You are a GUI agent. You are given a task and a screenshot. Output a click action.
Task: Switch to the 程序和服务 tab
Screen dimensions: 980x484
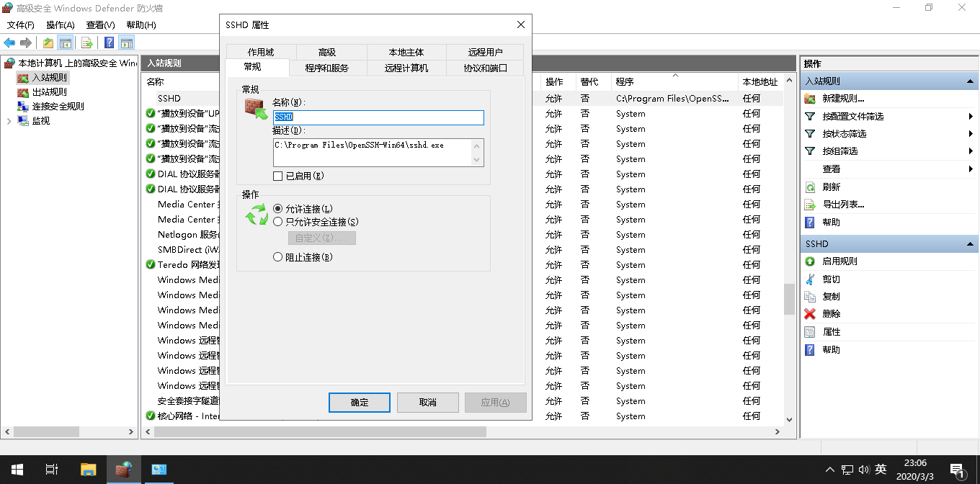[326, 68]
